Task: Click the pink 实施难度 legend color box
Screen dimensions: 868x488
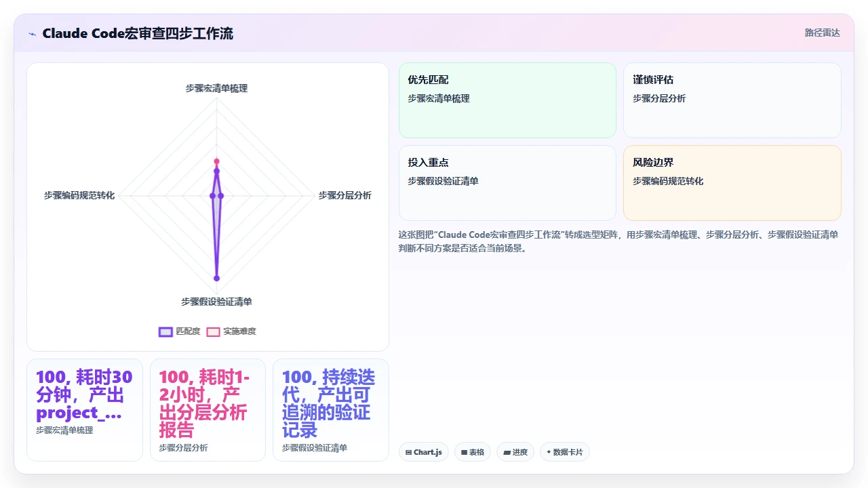Action: (213, 331)
